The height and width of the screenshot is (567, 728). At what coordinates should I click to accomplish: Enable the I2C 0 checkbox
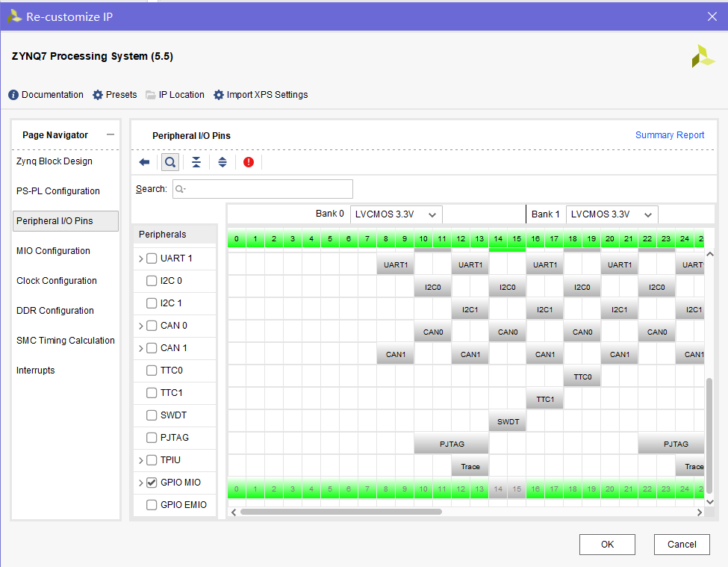[152, 280]
